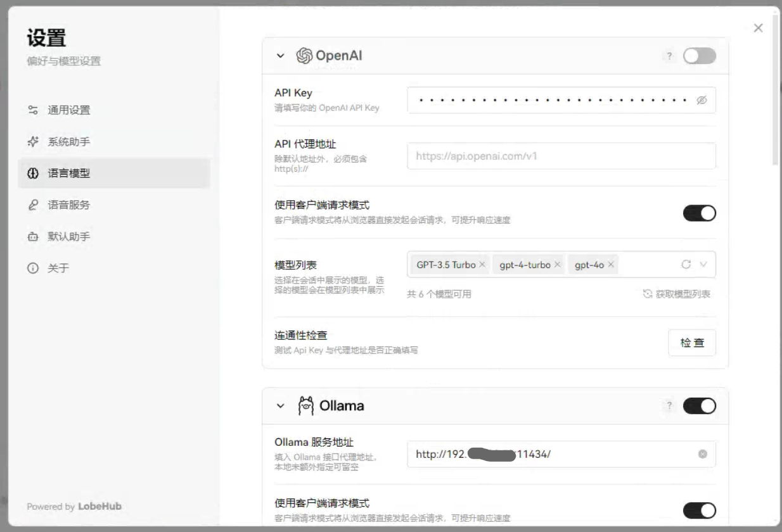Click the 关于 info icon
The height and width of the screenshot is (532, 782).
click(33, 269)
